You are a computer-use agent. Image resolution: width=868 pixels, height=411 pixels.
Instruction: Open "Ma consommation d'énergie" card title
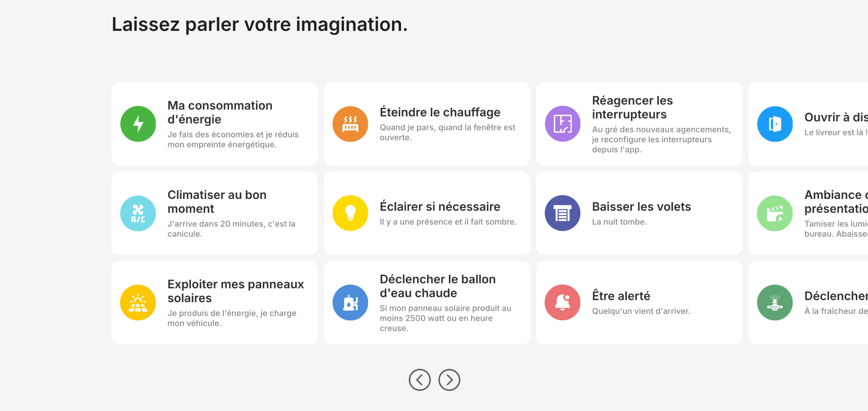[x=220, y=112]
